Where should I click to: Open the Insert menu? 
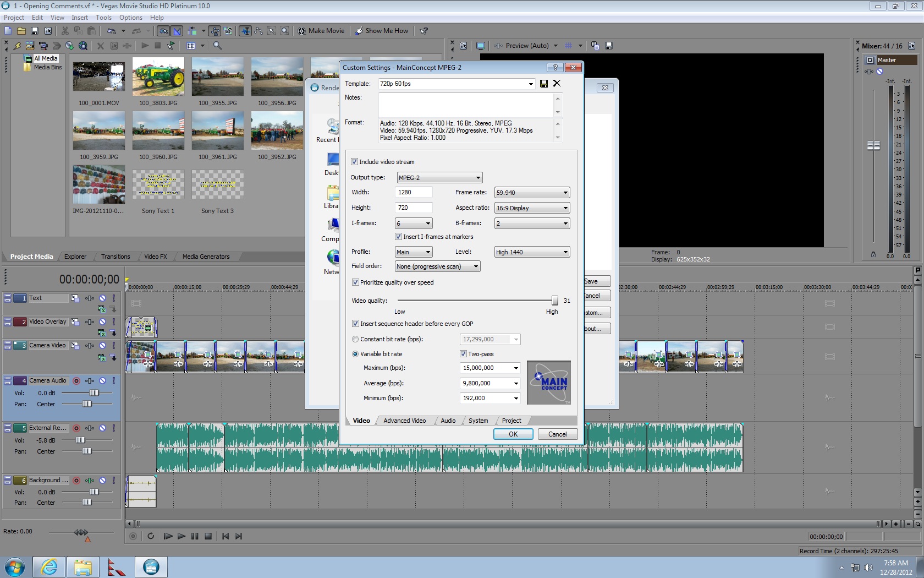tap(80, 18)
